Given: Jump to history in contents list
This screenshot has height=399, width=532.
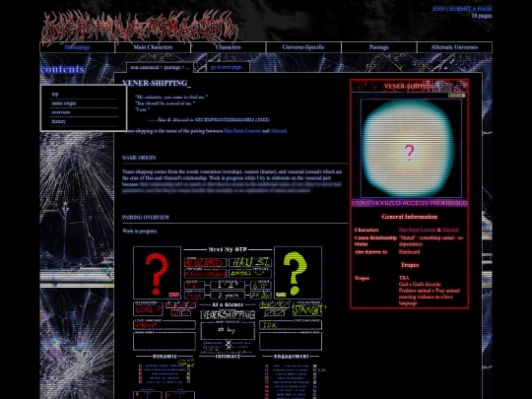Looking at the screenshot, I should [x=59, y=121].
